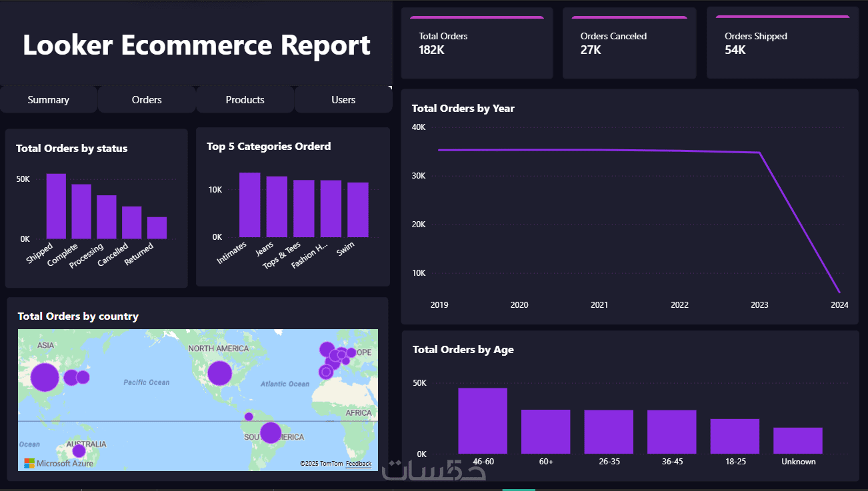This screenshot has width=868, height=491.
Task: Click the "Total Orders by Age" chart title
Action: (x=463, y=350)
